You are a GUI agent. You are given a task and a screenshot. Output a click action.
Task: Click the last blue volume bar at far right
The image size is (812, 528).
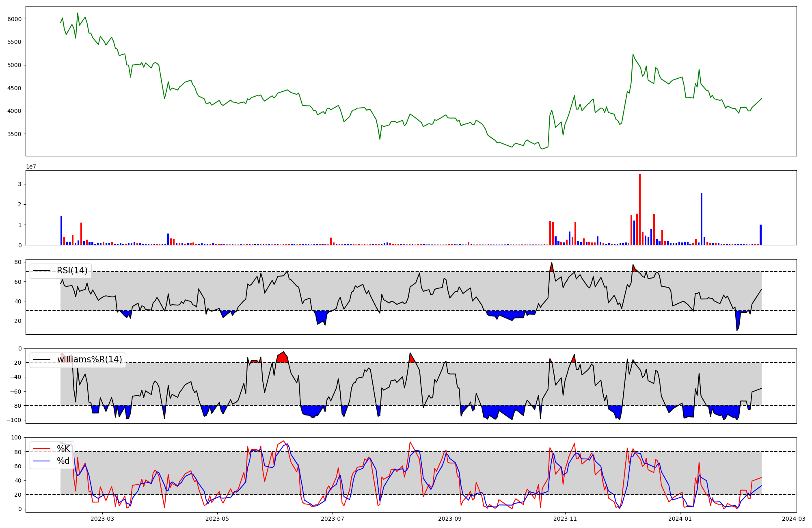pos(760,235)
